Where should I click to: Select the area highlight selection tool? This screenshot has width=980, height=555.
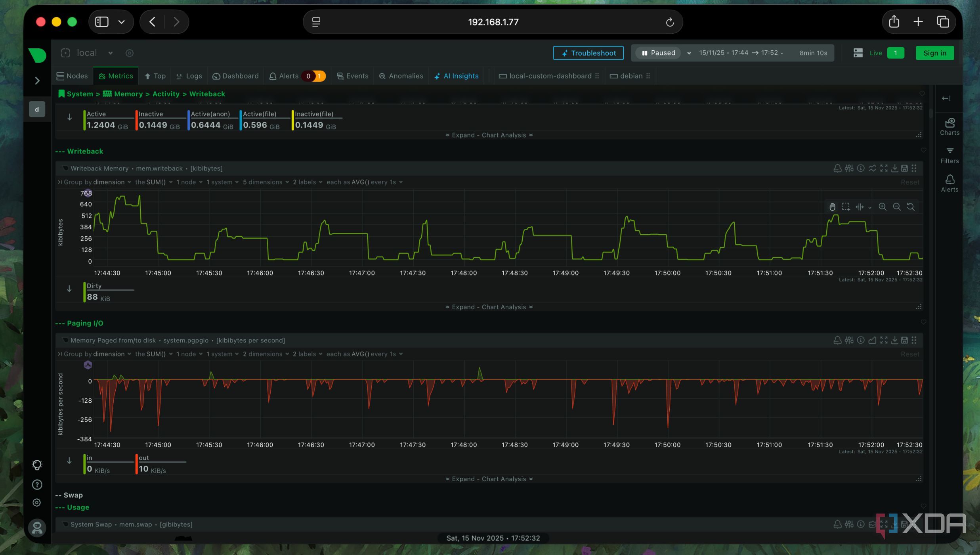pyautogui.click(x=846, y=207)
